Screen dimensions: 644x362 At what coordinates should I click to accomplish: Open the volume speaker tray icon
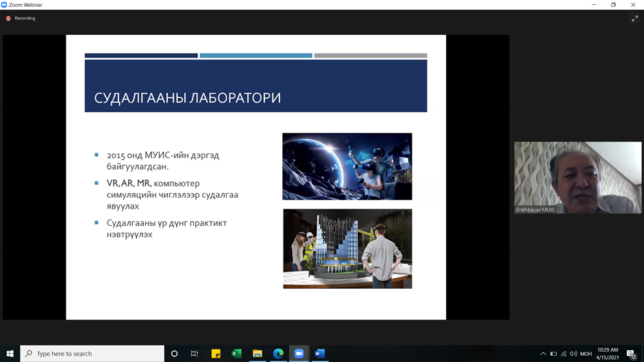pos(573,354)
